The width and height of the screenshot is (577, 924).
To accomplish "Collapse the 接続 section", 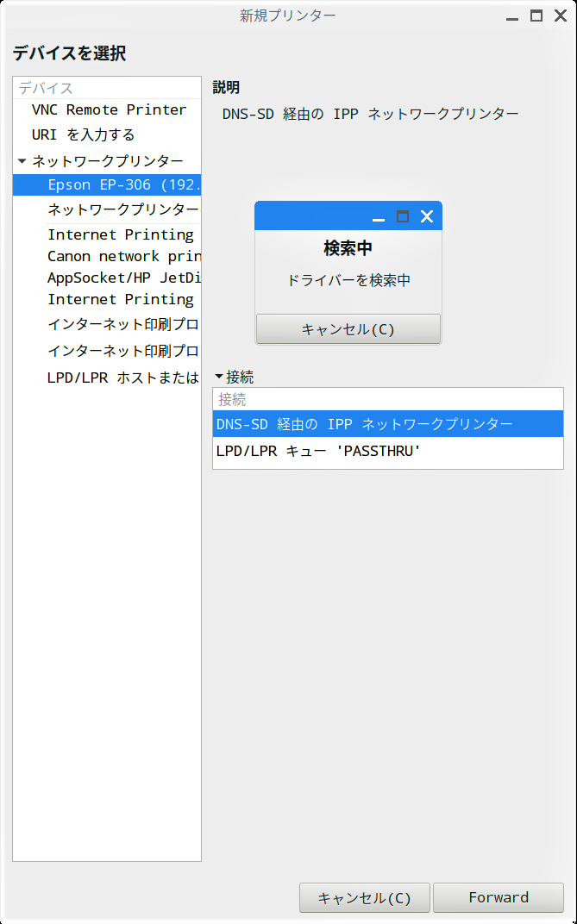I will [x=218, y=377].
